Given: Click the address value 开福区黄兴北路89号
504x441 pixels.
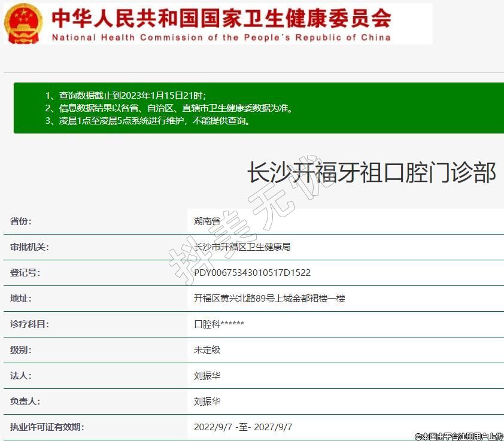Looking at the screenshot, I should coord(269,299).
